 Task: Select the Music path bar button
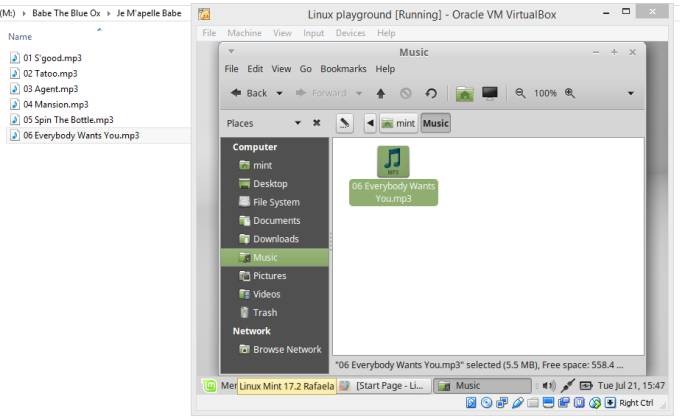point(435,123)
